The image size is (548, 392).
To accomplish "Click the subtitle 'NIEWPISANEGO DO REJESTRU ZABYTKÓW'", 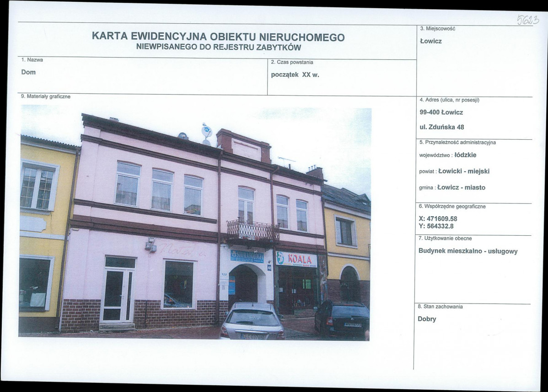I will coord(219,48).
